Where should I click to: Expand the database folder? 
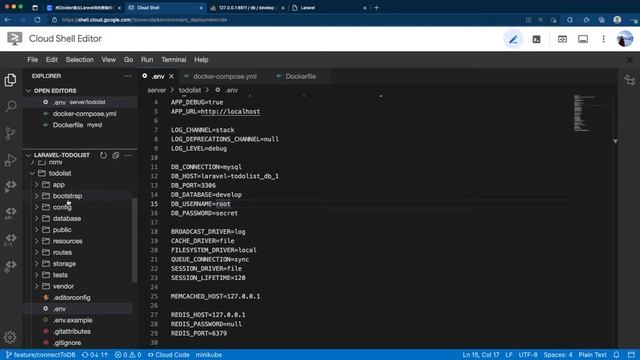click(36, 218)
